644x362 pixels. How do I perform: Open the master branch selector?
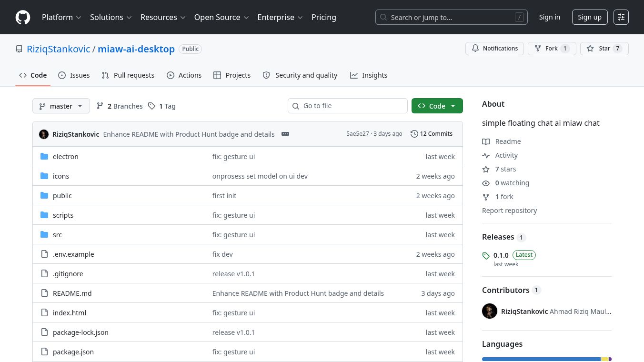coord(61,106)
